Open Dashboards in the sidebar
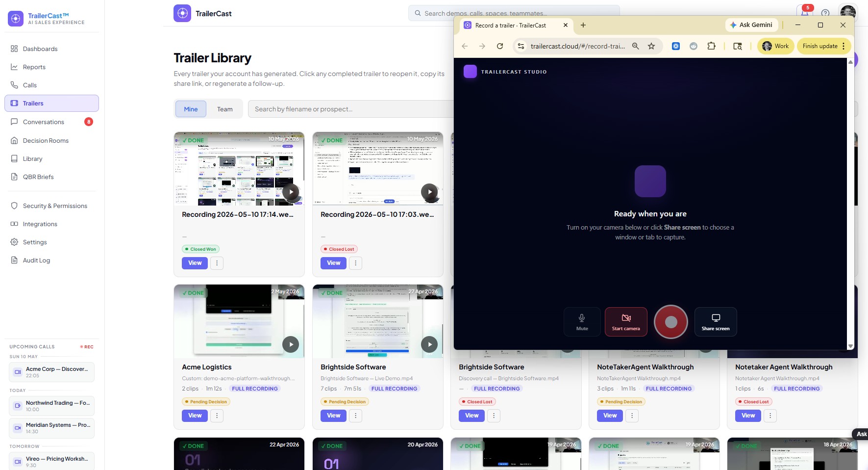This screenshot has height=470, width=868. (51, 49)
